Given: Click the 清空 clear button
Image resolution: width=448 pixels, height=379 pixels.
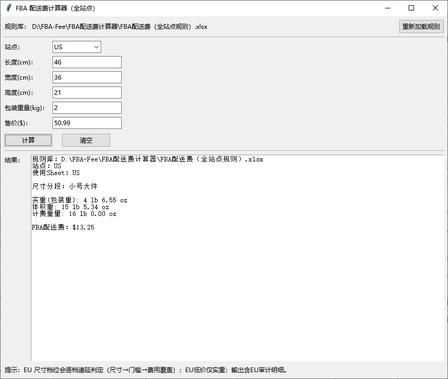Looking at the screenshot, I should pyautogui.click(x=86, y=140).
